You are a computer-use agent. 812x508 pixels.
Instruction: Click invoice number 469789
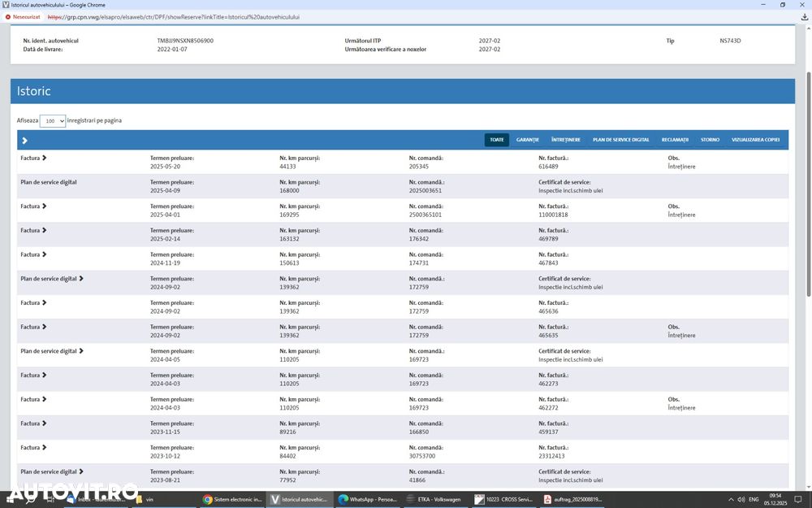coord(548,239)
